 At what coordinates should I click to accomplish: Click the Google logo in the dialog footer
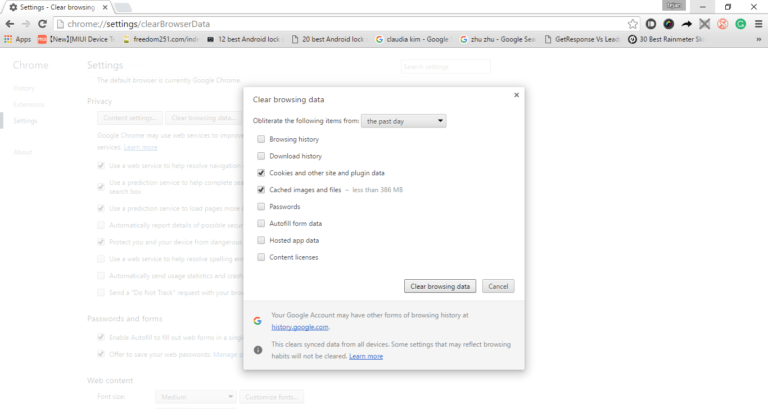click(257, 321)
